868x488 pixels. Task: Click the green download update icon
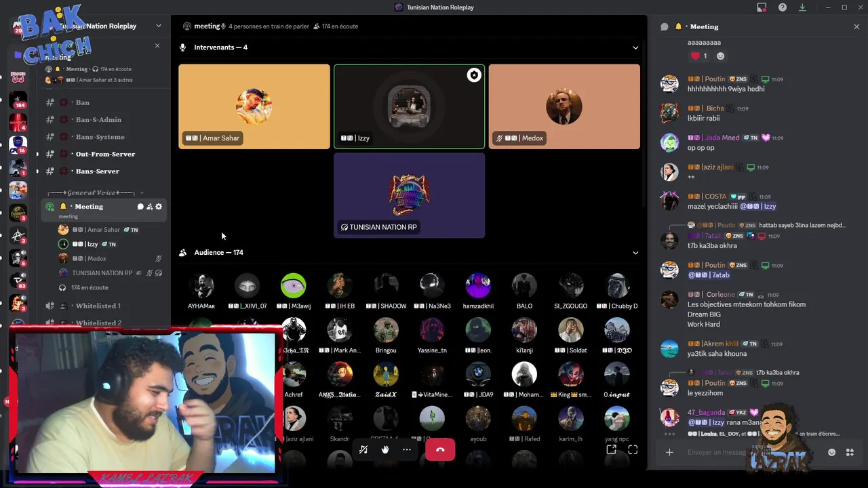[x=803, y=7]
